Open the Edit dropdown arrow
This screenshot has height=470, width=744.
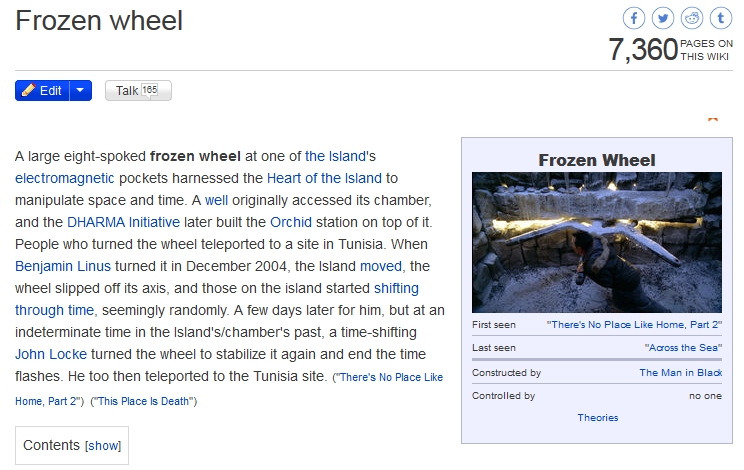pyautogui.click(x=82, y=90)
